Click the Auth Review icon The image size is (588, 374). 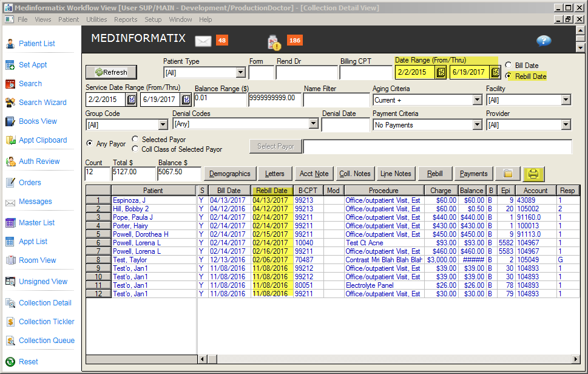[x=10, y=161]
